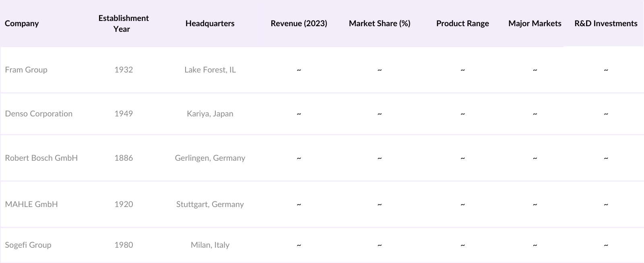Select the Company column header

click(22, 23)
